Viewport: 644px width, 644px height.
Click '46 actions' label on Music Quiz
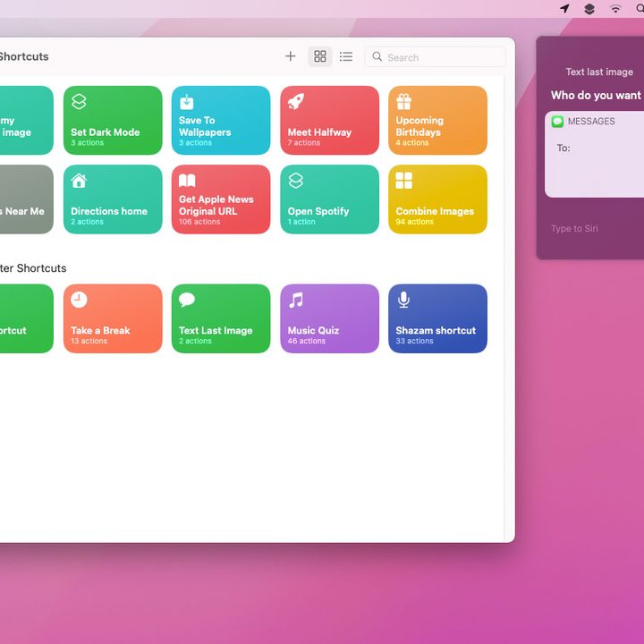307,341
